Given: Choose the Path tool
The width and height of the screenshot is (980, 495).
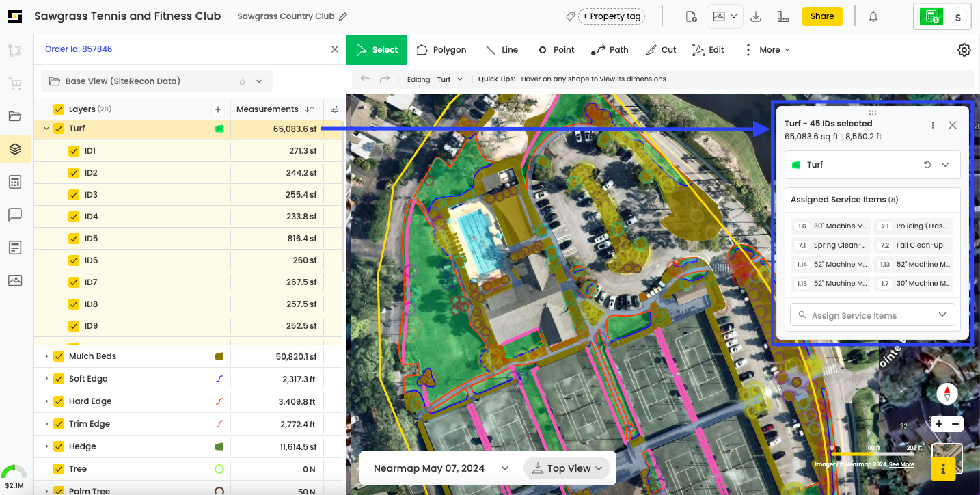Looking at the screenshot, I should [610, 50].
